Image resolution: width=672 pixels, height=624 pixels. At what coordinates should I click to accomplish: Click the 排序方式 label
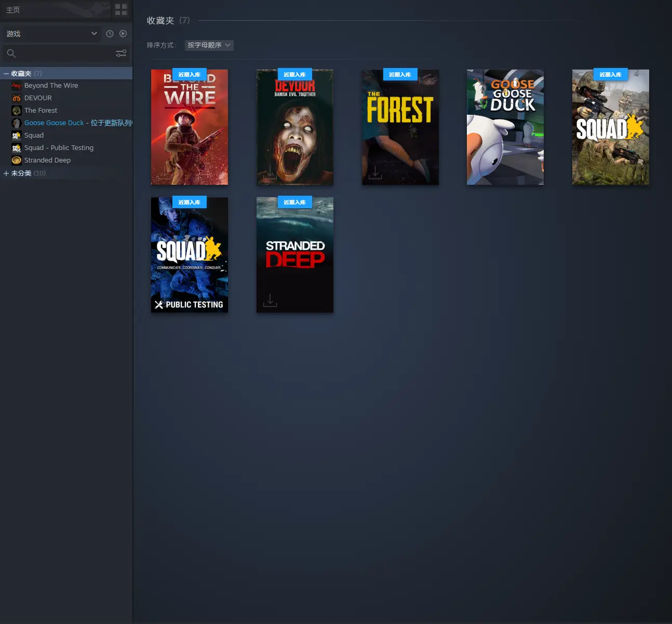click(162, 45)
